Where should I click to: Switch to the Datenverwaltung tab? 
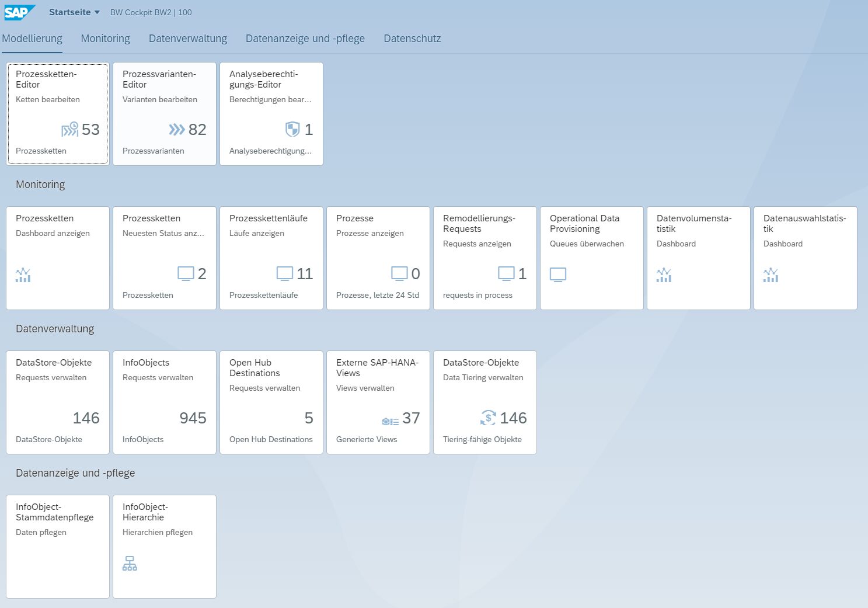coord(187,39)
